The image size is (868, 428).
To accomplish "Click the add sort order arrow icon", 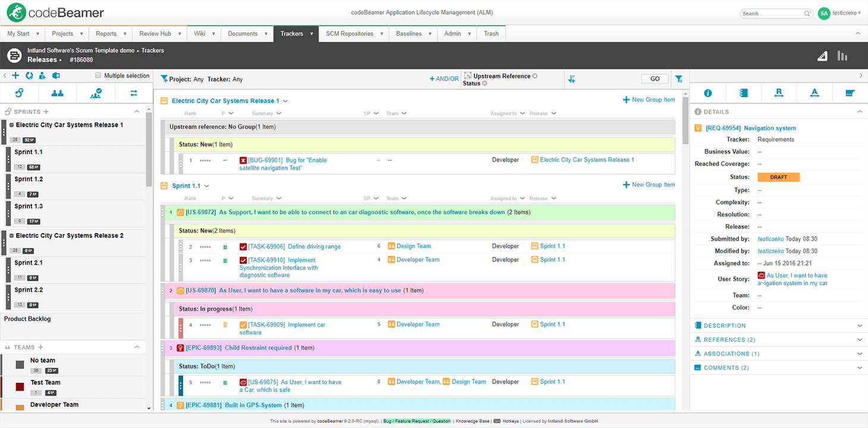I will [571, 79].
